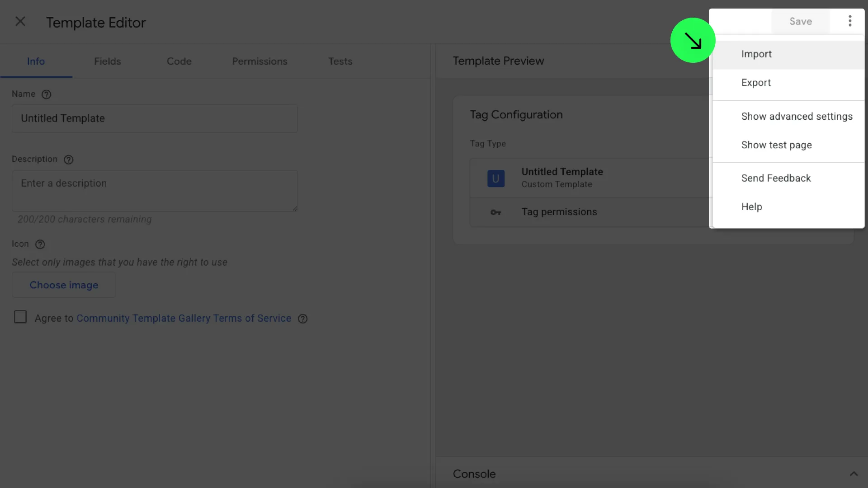Click the Terms of Service help icon
868x488 pixels.
pyautogui.click(x=302, y=319)
